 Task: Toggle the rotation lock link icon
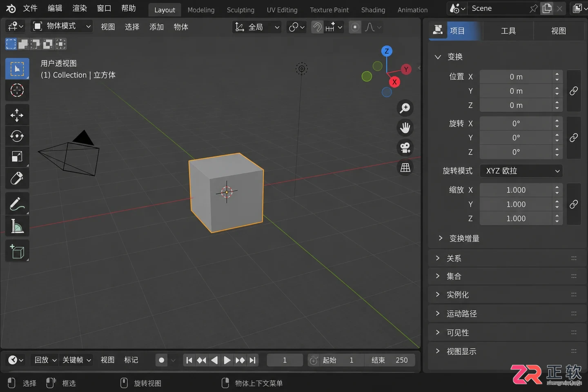point(574,138)
